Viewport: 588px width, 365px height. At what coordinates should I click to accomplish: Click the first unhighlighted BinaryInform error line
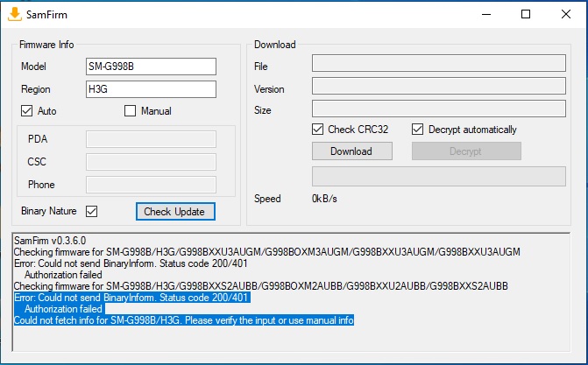pos(131,263)
